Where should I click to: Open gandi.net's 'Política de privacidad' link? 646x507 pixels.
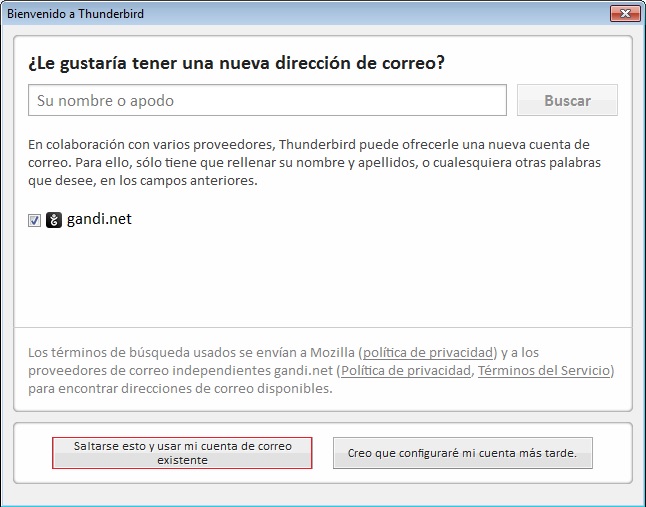[405, 370]
